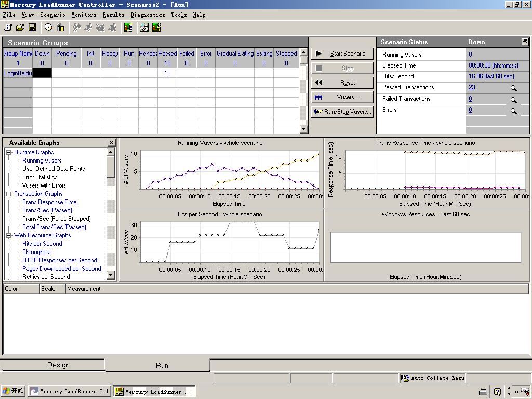
Task: Click the third running-figure Vuser toolbar icon
Action: click(100, 28)
